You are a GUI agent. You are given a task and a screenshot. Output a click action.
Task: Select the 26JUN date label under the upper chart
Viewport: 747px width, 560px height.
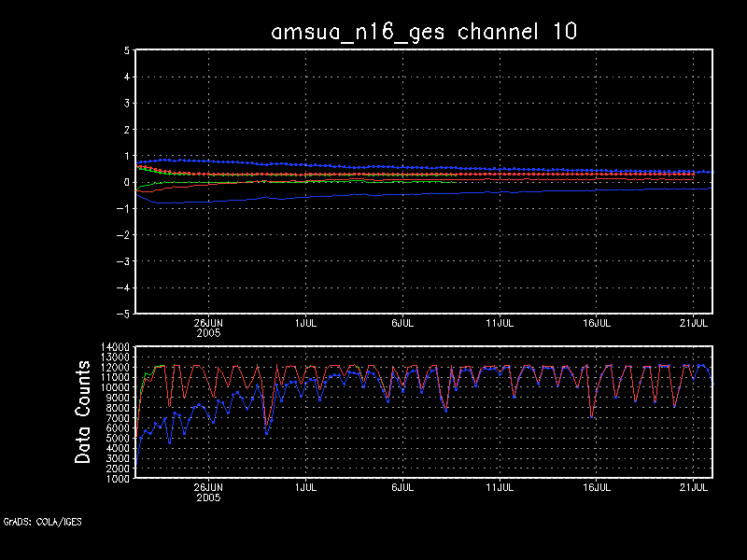tap(208, 322)
